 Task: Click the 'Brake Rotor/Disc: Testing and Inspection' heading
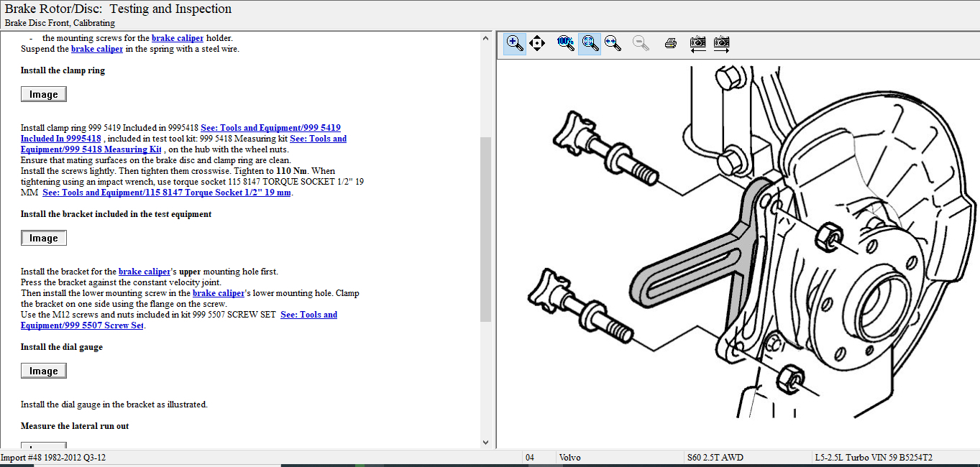119,9
